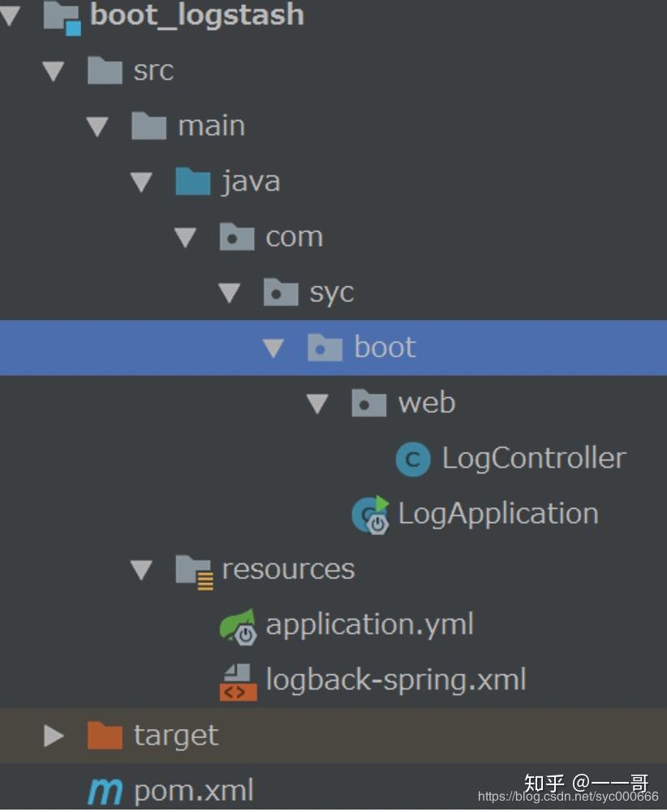Collapse the src folder
Image resolution: width=667 pixels, height=812 pixels.
[x=53, y=71]
